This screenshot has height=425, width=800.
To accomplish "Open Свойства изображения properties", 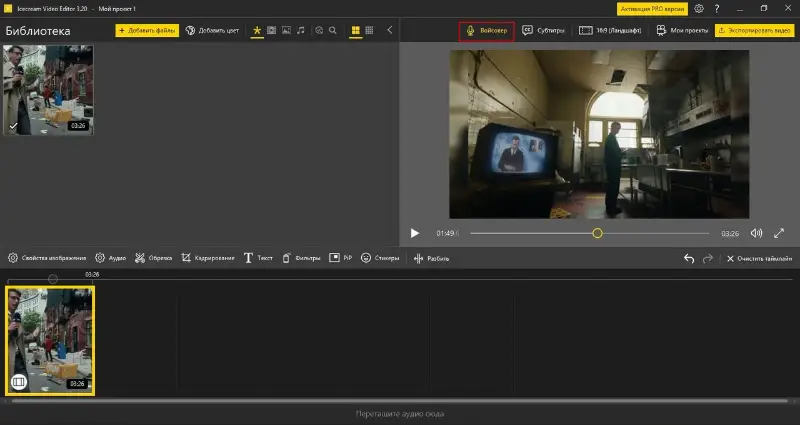I will point(47,258).
